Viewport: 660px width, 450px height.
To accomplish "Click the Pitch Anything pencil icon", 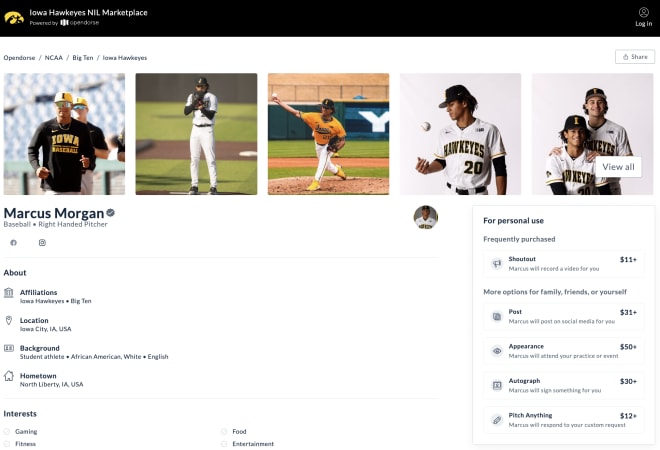I will coord(497,420).
